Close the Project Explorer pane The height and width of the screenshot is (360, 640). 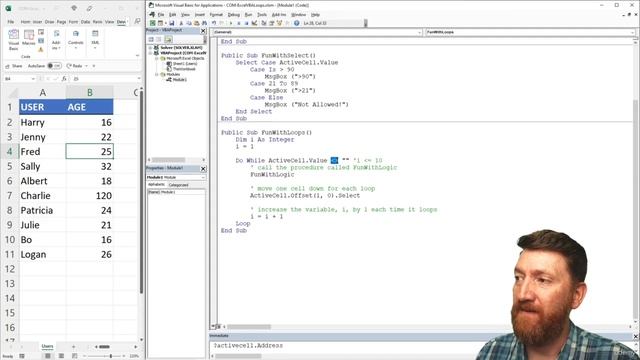coord(203,31)
